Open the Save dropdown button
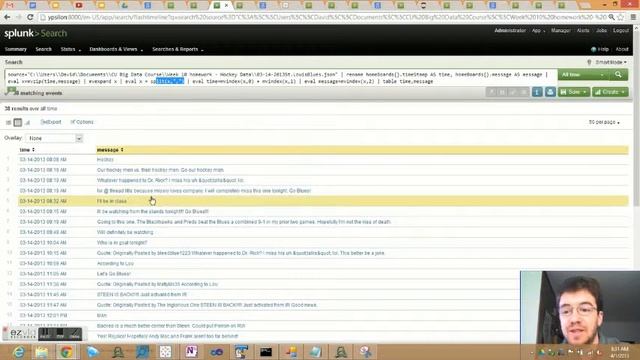 tap(573, 92)
